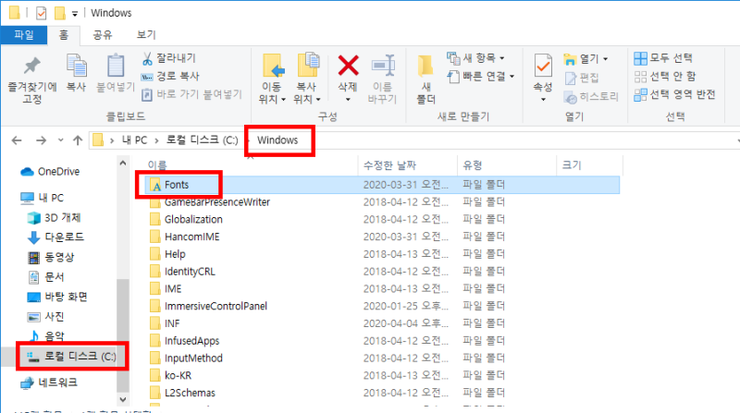Select 내 PC in navigation pane
This screenshot has width=740, height=413.
(42, 198)
